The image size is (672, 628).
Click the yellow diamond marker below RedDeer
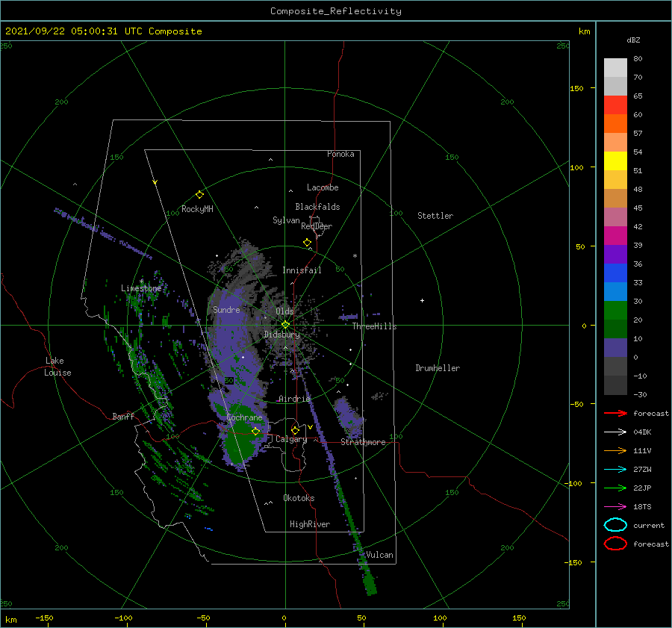[x=307, y=243]
